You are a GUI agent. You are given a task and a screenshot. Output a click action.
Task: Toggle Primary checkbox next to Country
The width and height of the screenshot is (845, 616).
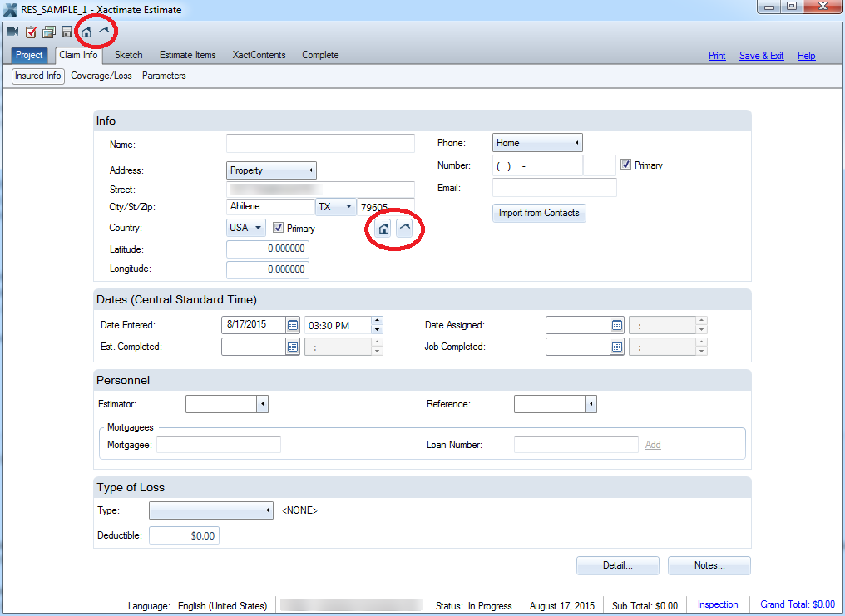tap(278, 228)
